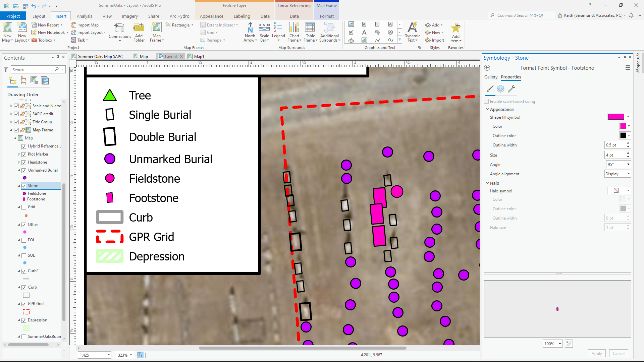Switch to the Analysis ribbon tab
The height and width of the screenshot is (362, 644).
[84, 16]
